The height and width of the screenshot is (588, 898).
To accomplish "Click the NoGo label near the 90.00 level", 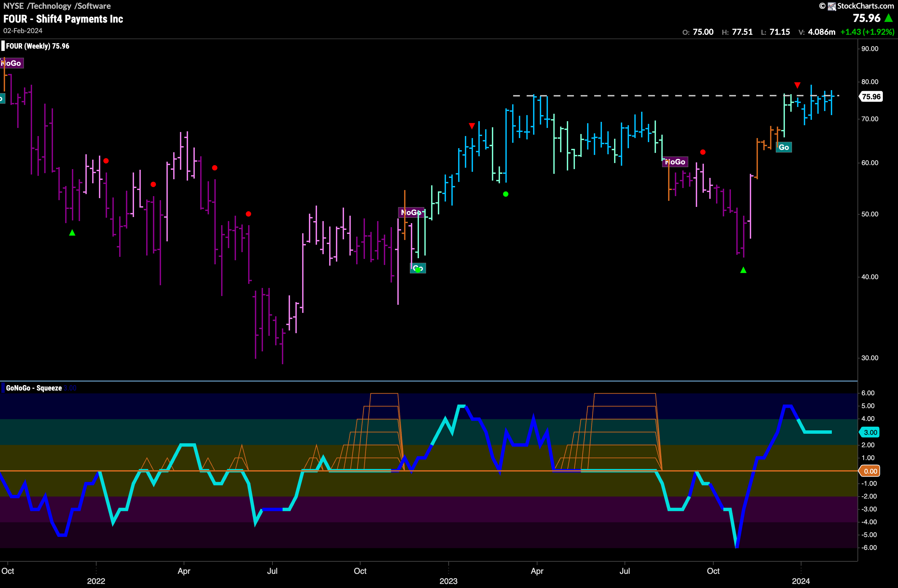I will (x=11, y=63).
